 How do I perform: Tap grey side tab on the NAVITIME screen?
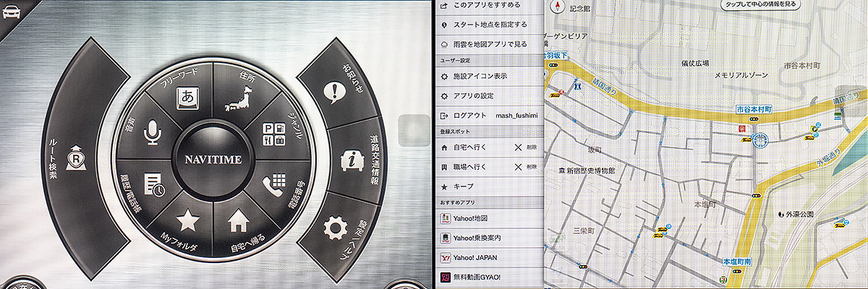pos(413,132)
